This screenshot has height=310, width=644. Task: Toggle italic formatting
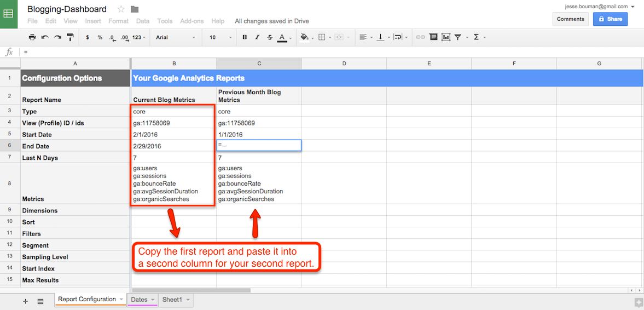(257, 37)
